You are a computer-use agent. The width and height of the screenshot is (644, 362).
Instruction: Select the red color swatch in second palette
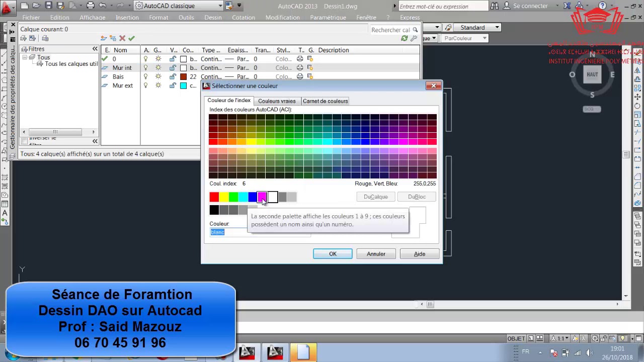(x=214, y=197)
